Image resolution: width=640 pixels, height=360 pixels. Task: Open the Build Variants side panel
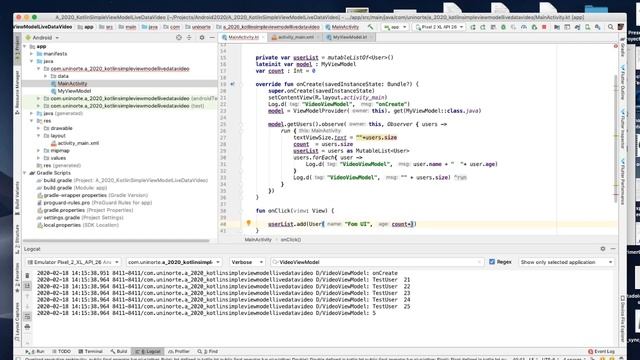coord(17,197)
